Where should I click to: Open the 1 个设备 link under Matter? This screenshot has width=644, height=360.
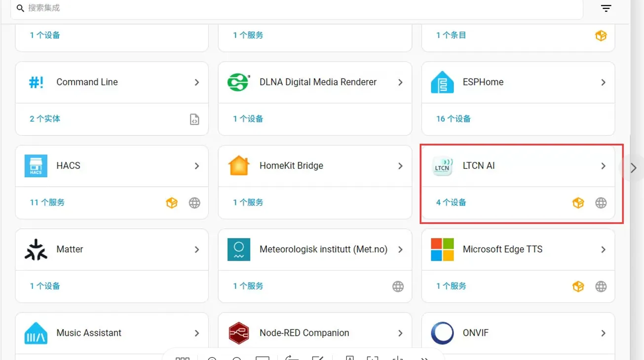click(x=45, y=286)
